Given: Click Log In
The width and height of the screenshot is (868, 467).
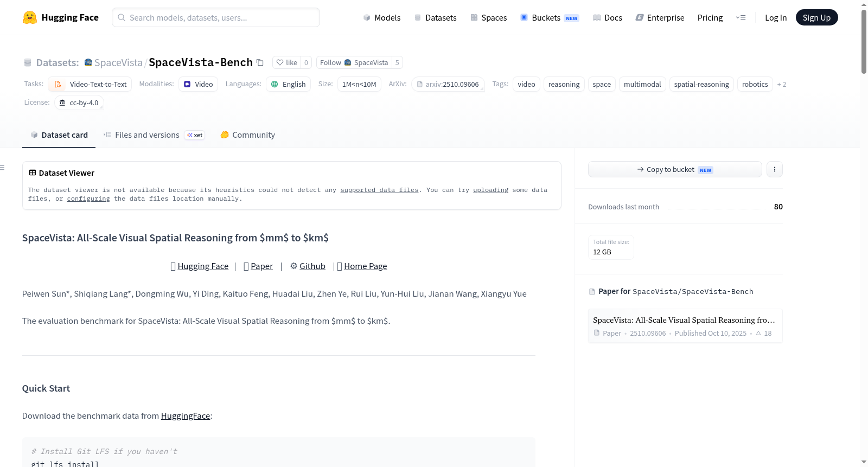Looking at the screenshot, I should [776, 17].
